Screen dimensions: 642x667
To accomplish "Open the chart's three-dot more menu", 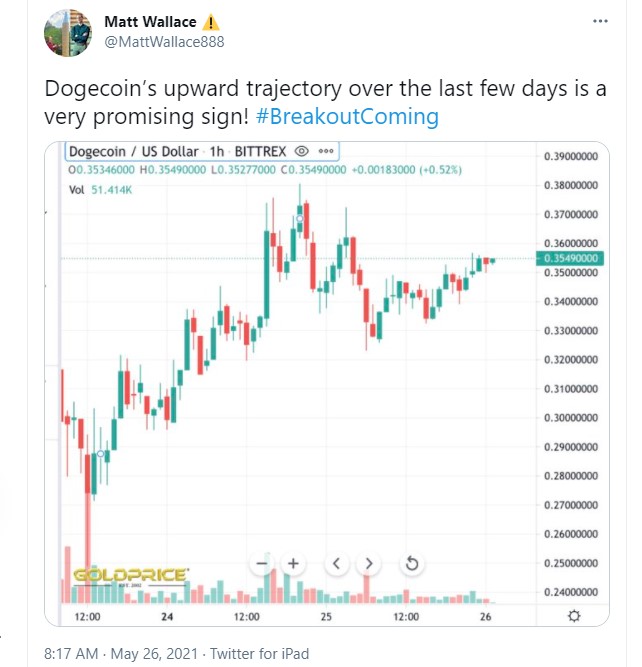I will coord(328,152).
